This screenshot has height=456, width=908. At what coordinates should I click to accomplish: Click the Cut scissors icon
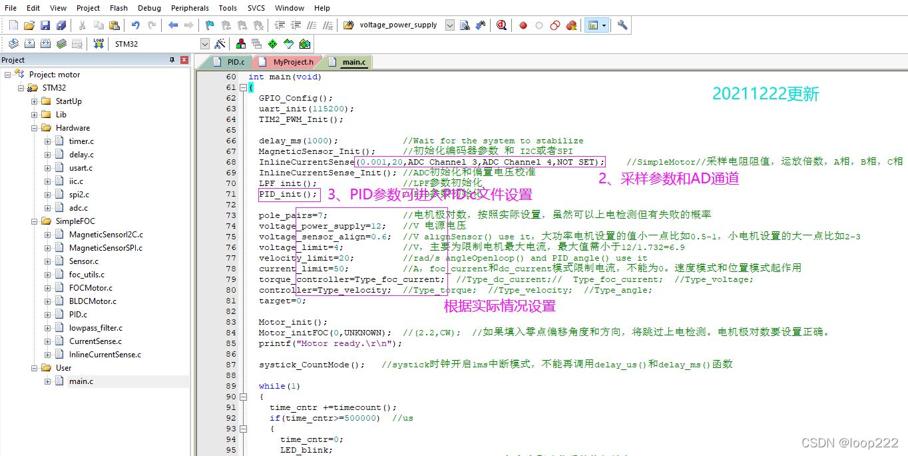82,25
